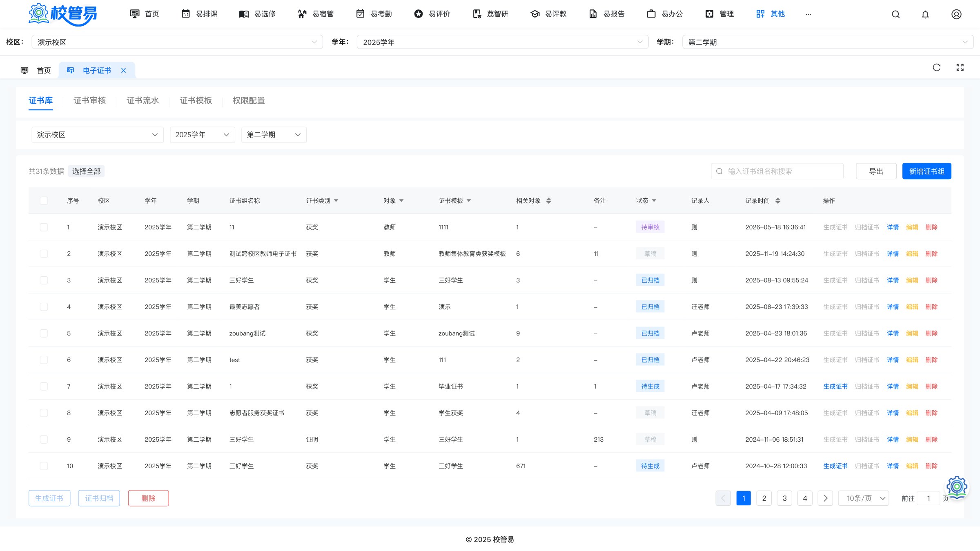Screen dimensions: 980x551
Task: Expand the 2025学年 filter dropdown
Action: click(x=203, y=135)
